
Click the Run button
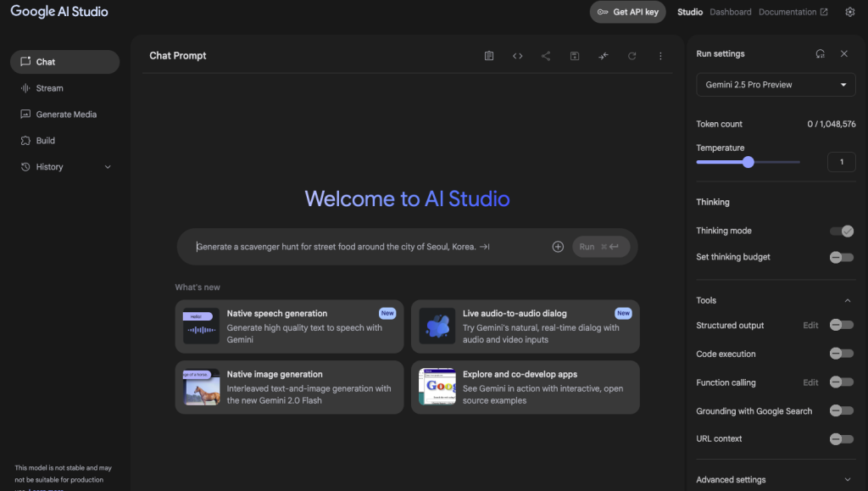pyautogui.click(x=601, y=247)
